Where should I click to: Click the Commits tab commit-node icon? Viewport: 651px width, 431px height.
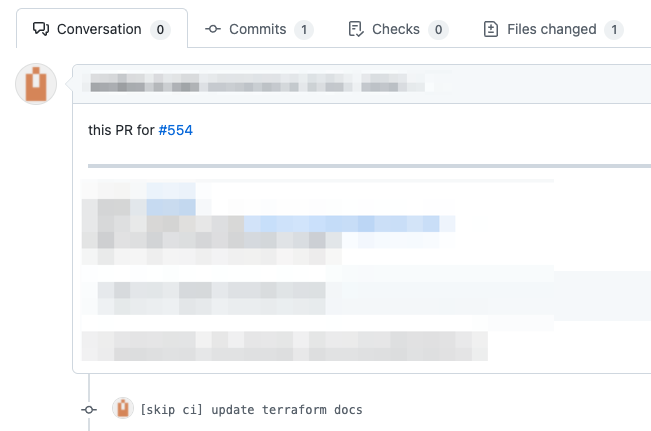[213, 29]
